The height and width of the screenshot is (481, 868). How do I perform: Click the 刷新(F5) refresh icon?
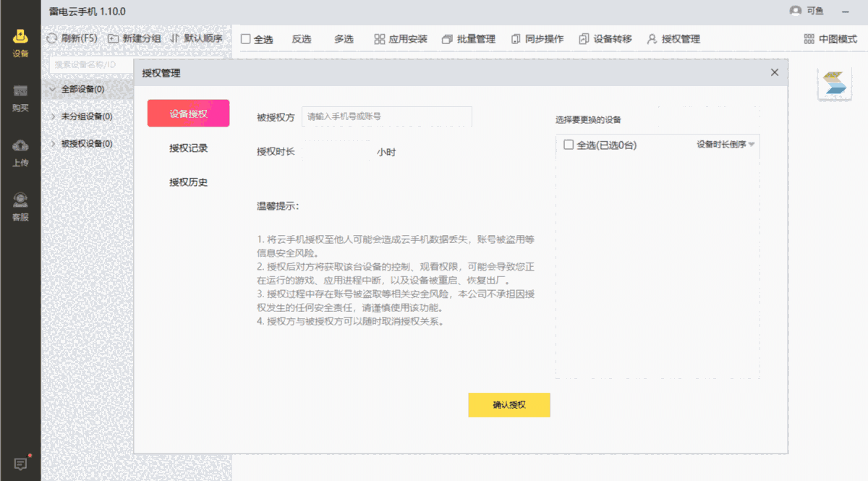pyautogui.click(x=52, y=39)
